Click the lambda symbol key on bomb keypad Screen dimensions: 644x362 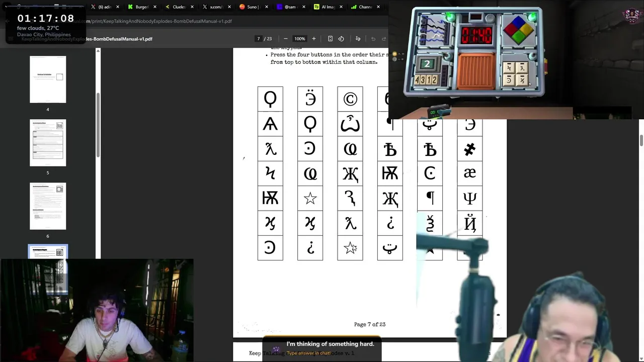(522, 68)
